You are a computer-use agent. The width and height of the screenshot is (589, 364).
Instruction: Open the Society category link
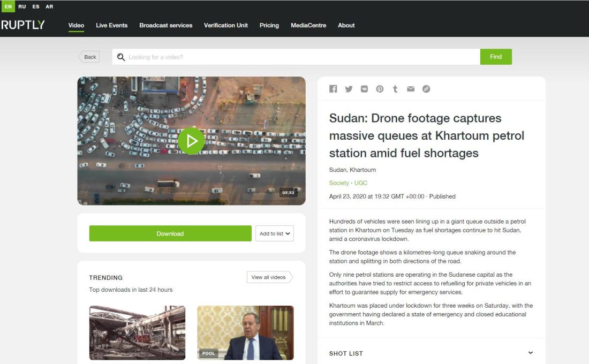[x=339, y=183]
